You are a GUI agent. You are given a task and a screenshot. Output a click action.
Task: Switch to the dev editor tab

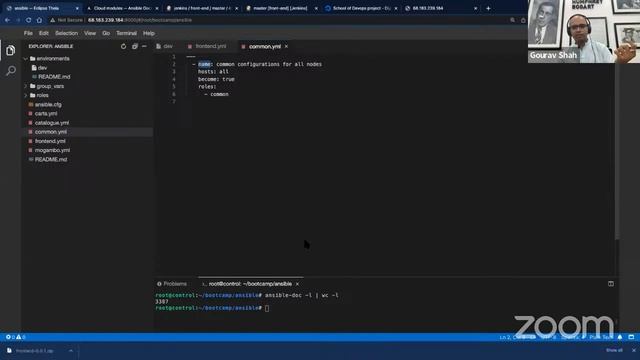pos(165,47)
